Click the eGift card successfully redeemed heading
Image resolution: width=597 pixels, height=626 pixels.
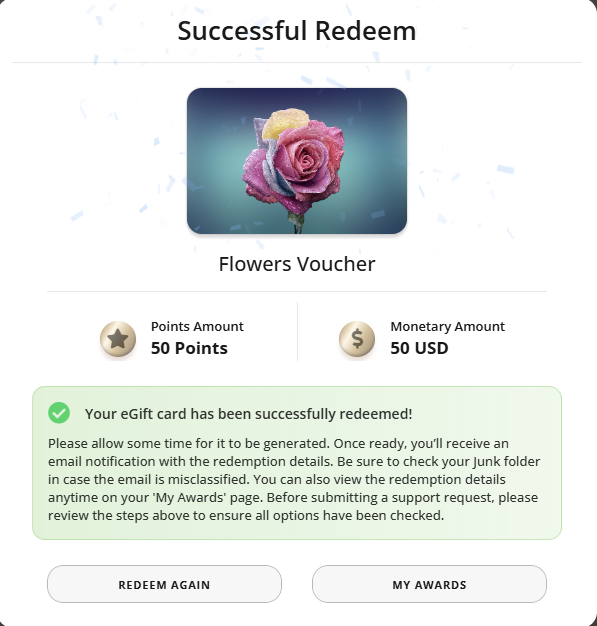(x=248, y=414)
